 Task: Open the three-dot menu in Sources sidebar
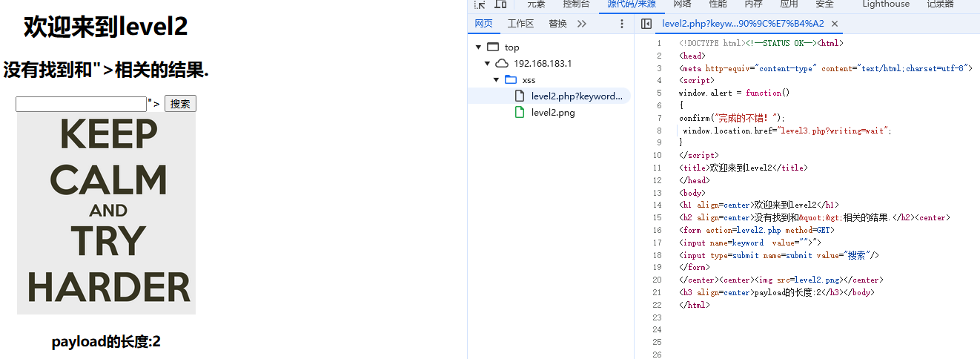click(622, 24)
